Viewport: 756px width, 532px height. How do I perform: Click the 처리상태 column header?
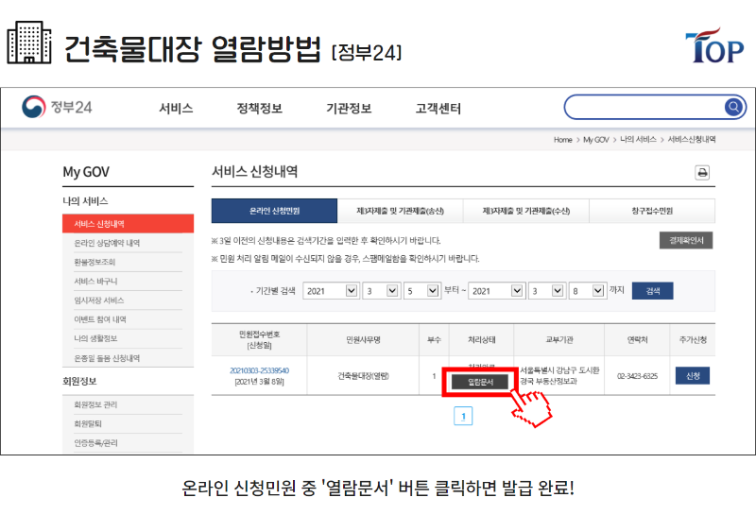pyautogui.click(x=481, y=339)
